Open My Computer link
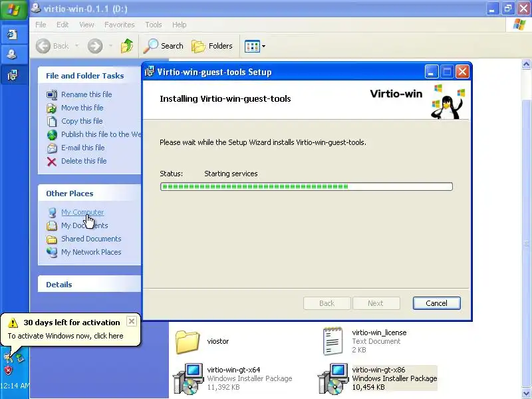Viewport: 532px width, 399px height. pyautogui.click(x=82, y=212)
